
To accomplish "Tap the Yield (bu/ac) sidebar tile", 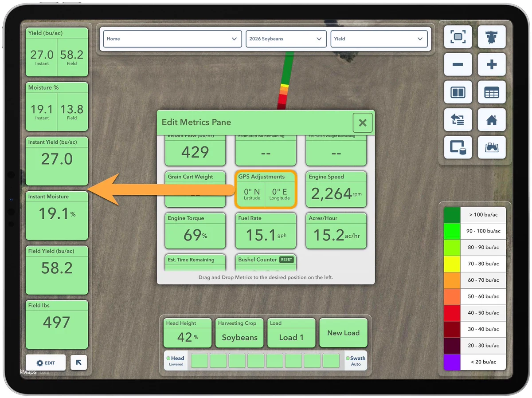I will pyautogui.click(x=57, y=52).
